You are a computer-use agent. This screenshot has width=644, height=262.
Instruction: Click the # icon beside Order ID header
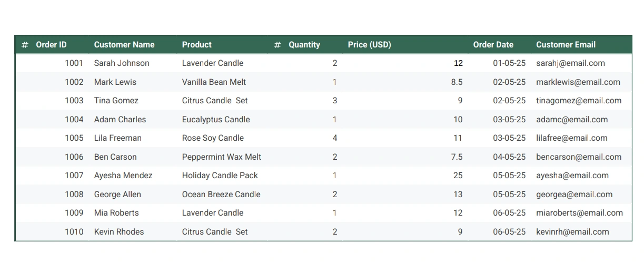coord(25,45)
